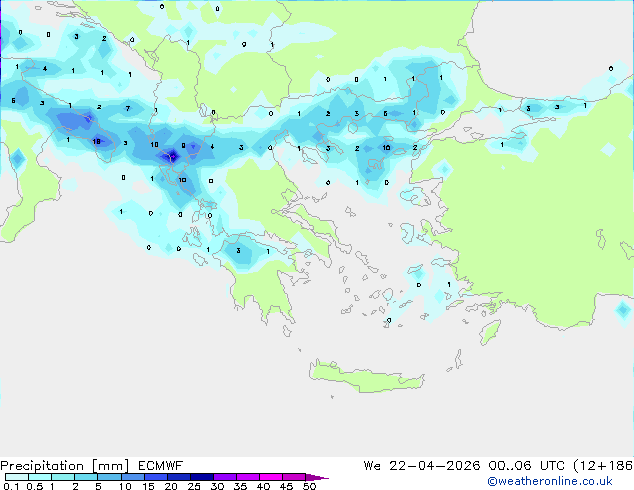Click the legend label '0.1'

coord(11,486)
